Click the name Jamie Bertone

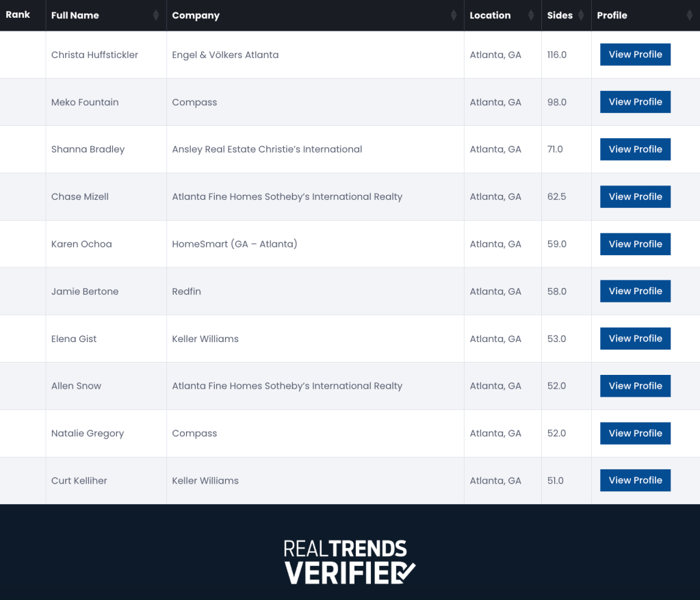tap(85, 291)
